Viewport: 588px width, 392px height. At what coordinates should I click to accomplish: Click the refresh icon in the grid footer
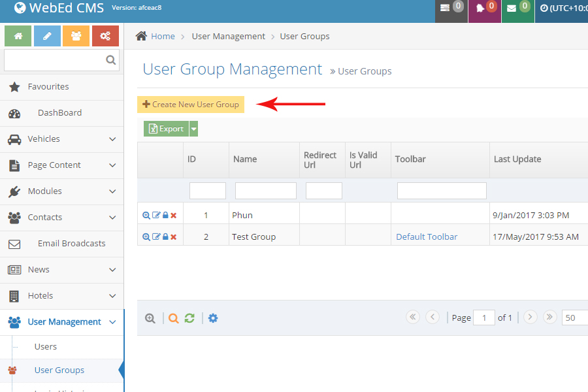pos(189,318)
